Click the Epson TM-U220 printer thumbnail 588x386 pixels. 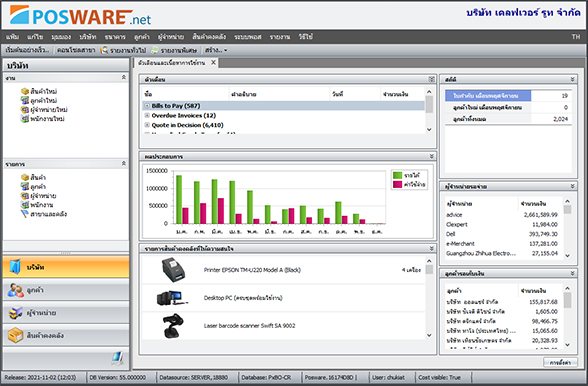click(x=173, y=270)
